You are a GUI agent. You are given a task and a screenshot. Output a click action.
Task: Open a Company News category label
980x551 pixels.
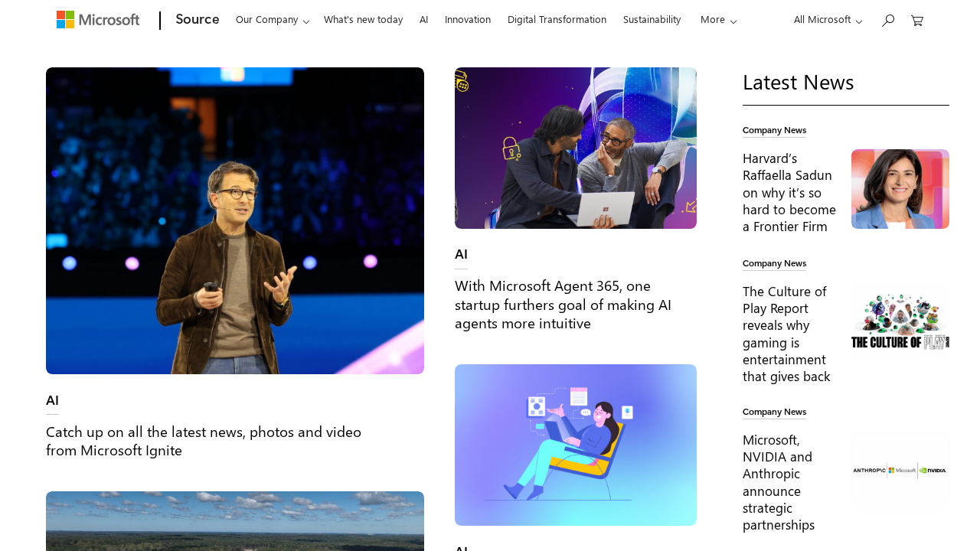pyautogui.click(x=774, y=130)
